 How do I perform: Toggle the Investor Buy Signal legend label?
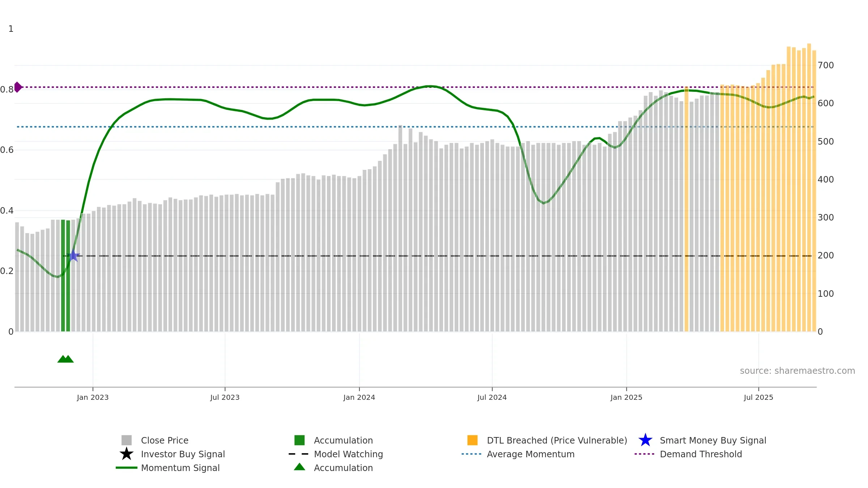pos(183,454)
